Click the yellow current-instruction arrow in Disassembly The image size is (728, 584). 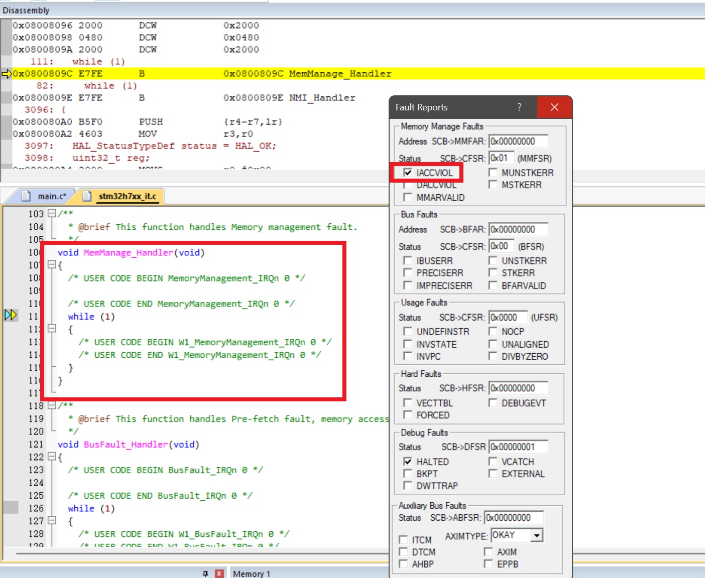tap(7, 74)
